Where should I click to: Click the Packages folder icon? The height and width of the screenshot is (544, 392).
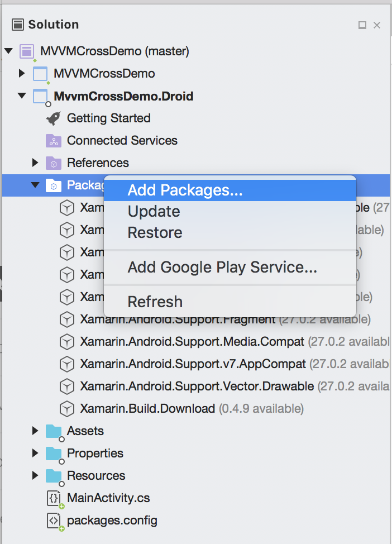pos(53,185)
